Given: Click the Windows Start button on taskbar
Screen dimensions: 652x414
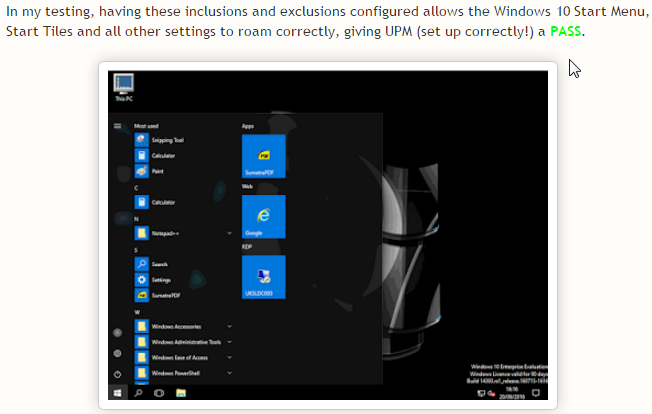Looking at the screenshot, I should pyautogui.click(x=117, y=393).
